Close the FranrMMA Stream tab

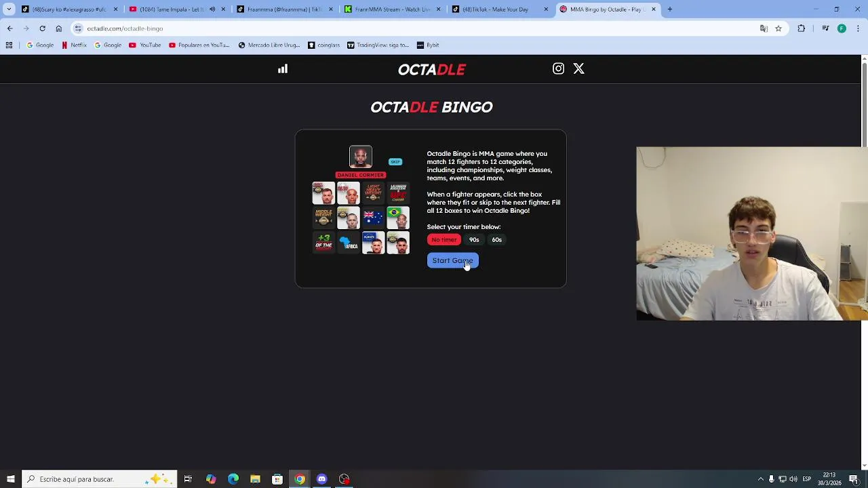click(438, 9)
